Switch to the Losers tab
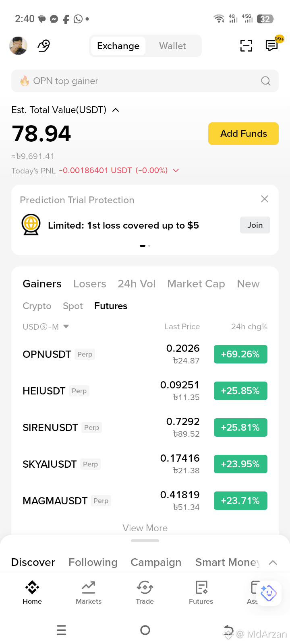This screenshot has width=290, height=644. pos(89,284)
